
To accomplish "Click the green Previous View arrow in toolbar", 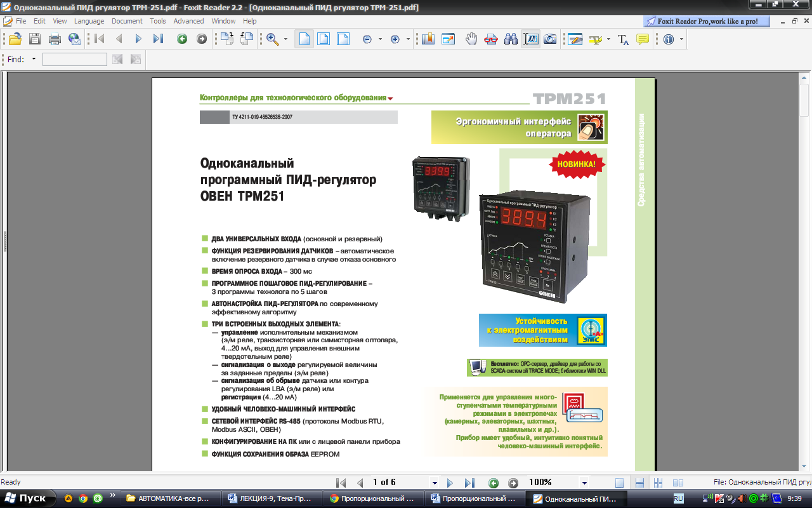I will coord(182,39).
